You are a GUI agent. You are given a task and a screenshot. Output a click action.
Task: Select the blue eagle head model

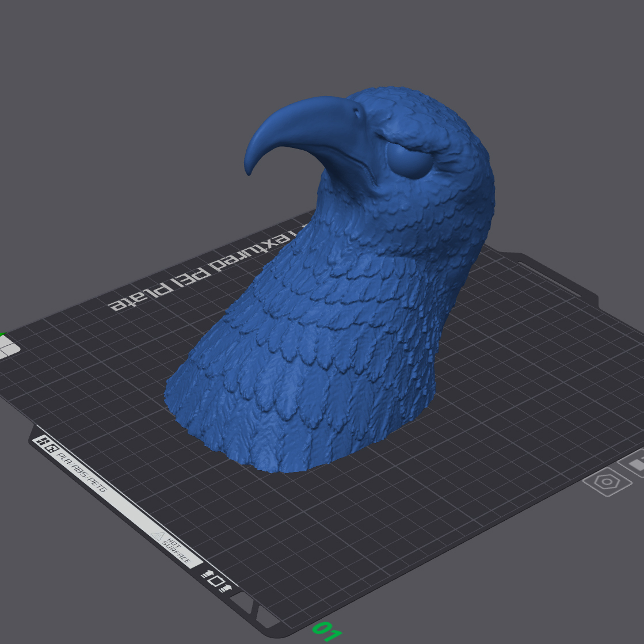(330, 279)
